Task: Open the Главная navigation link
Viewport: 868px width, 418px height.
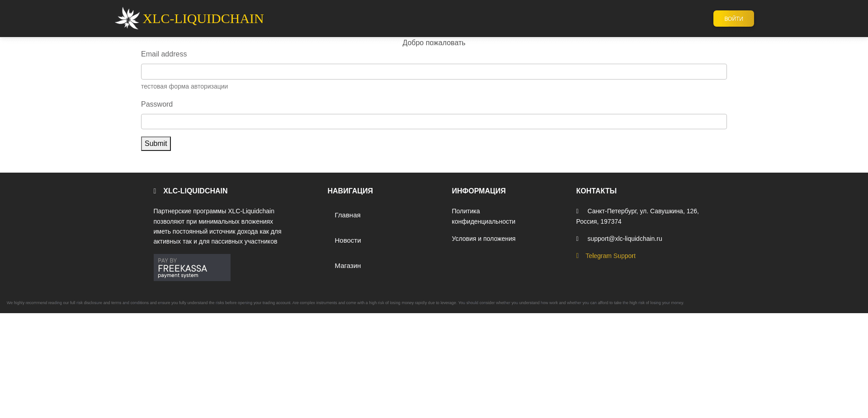Action: coord(347,215)
